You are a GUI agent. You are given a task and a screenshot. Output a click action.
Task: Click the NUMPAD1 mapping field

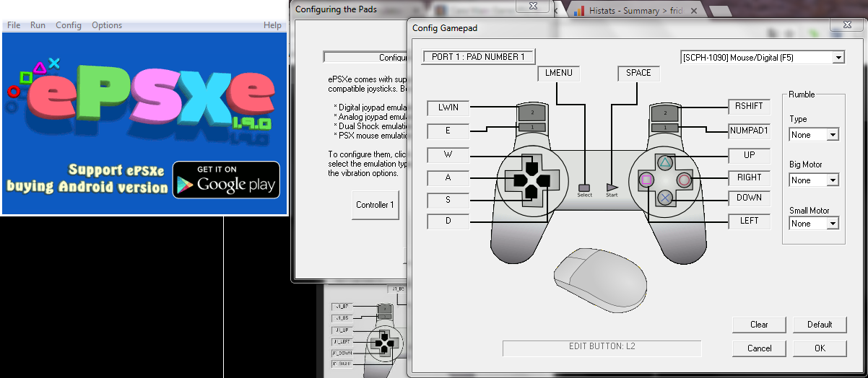749,131
